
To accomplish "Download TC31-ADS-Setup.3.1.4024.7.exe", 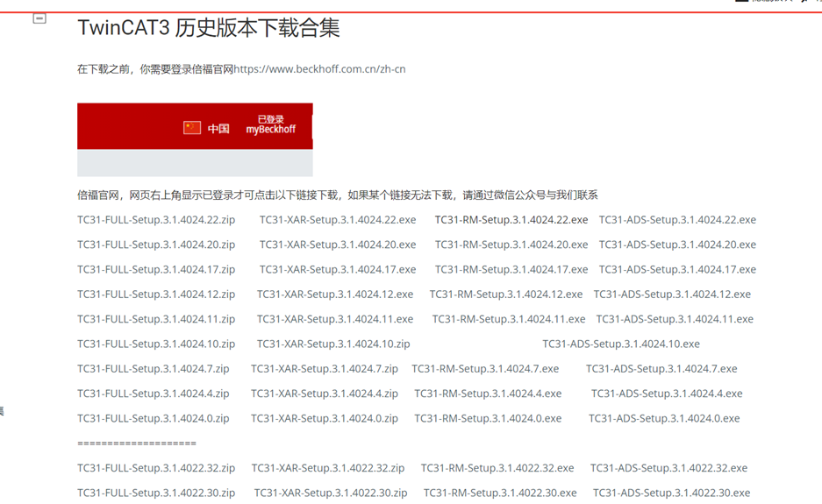I will point(661,369).
